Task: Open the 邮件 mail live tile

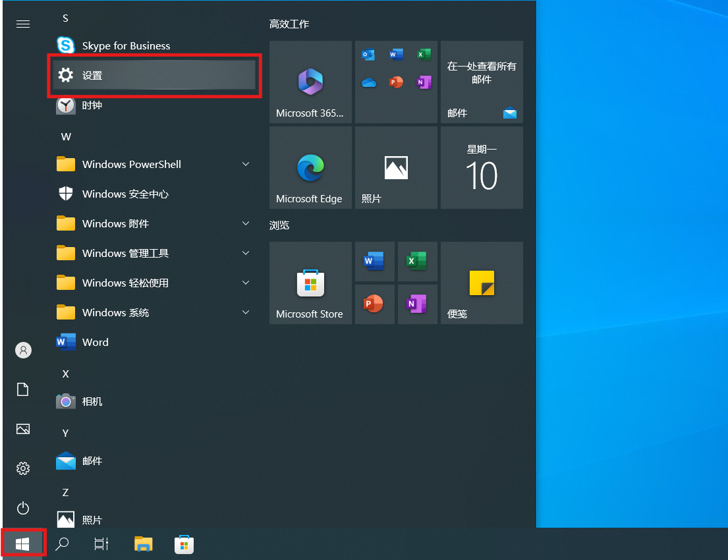Action: pyautogui.click(x=482, y=82)
